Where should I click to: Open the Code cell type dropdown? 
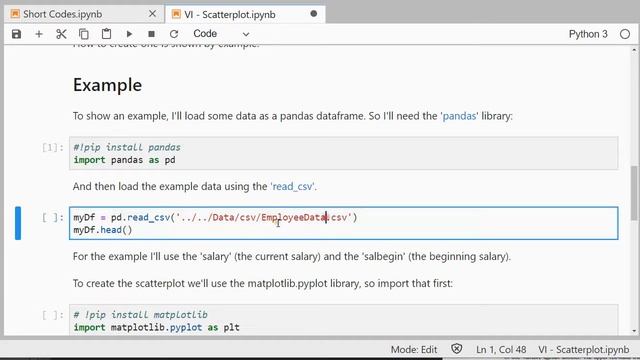pyautogui.click(x=221, y=34)
